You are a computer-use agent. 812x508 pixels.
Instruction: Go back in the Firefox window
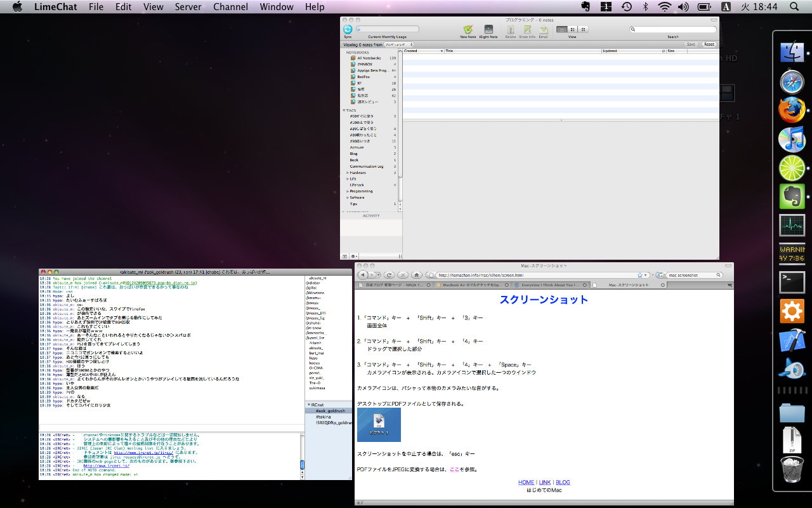363,275
